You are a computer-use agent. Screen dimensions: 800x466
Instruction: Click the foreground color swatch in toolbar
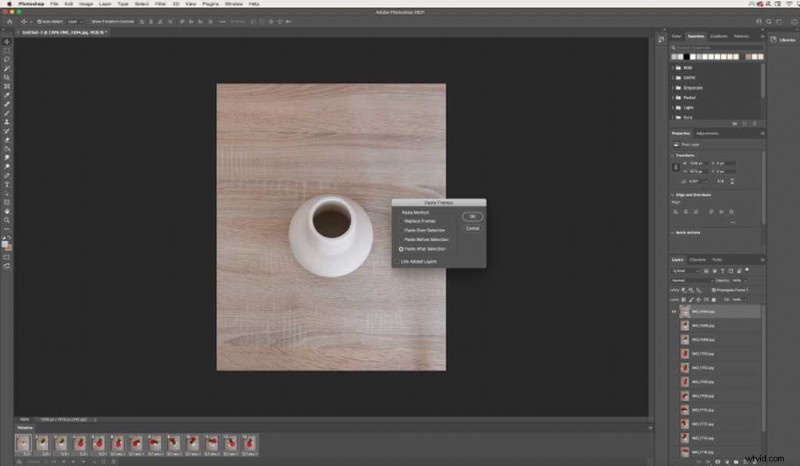[5, 244]
